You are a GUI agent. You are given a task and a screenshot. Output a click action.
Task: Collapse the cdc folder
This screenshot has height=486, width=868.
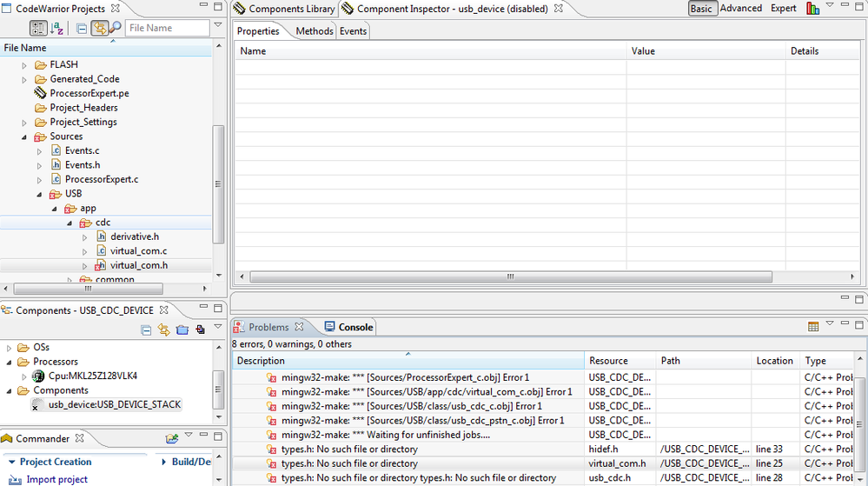point(70,223)
